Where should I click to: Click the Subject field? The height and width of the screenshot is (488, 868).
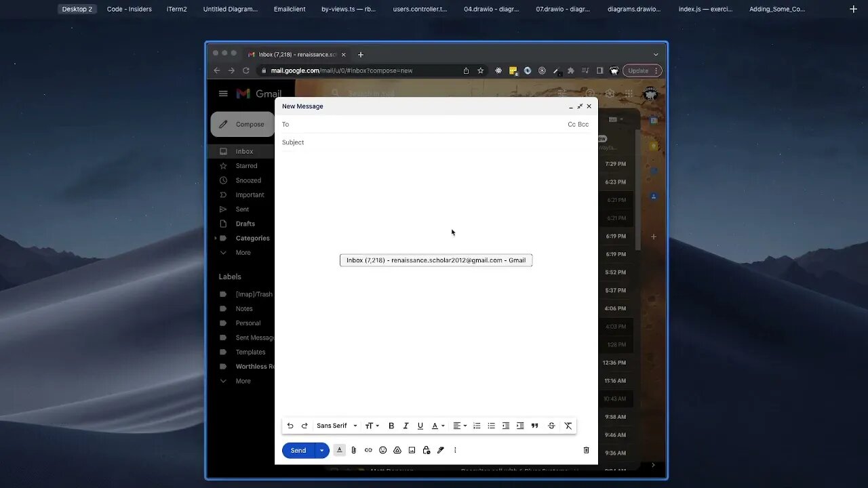(x=436, y=142)
